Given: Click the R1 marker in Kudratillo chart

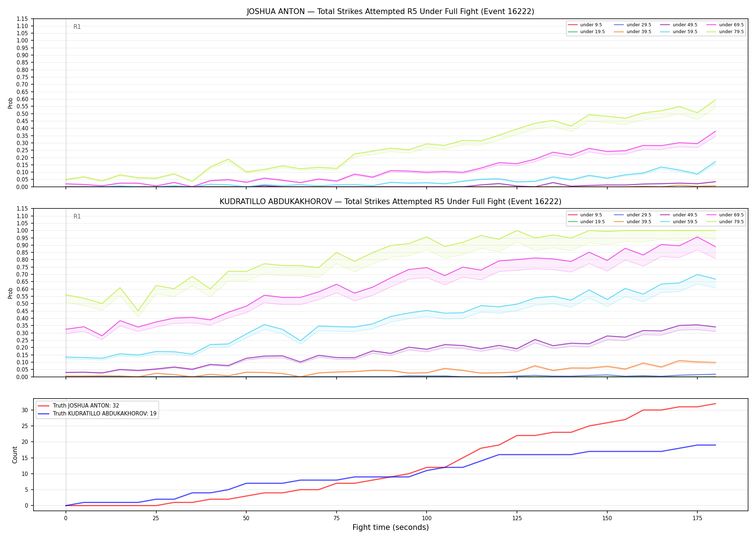Looking at the screenshot, I should pos(77,216).
